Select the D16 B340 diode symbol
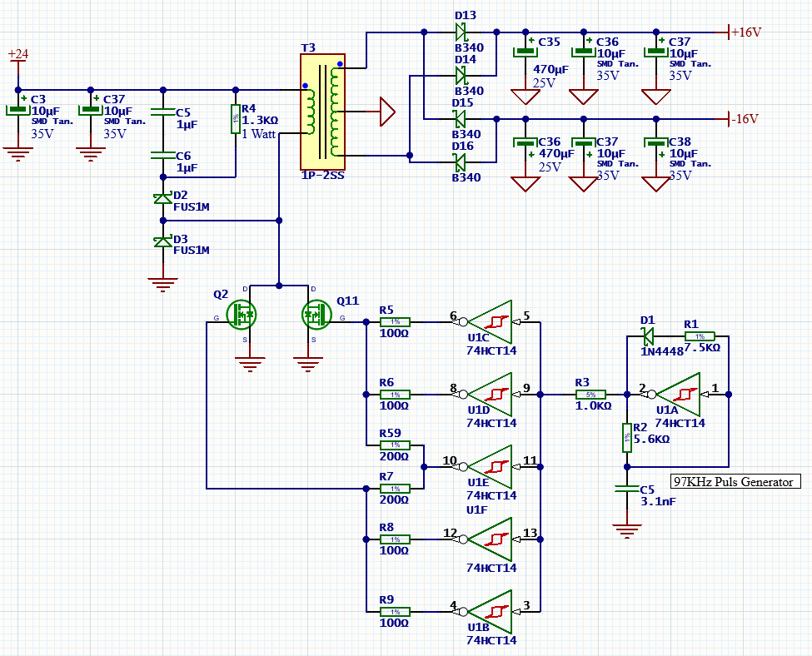Viewport: 812px width, 656px height. (x=461, y=161)
